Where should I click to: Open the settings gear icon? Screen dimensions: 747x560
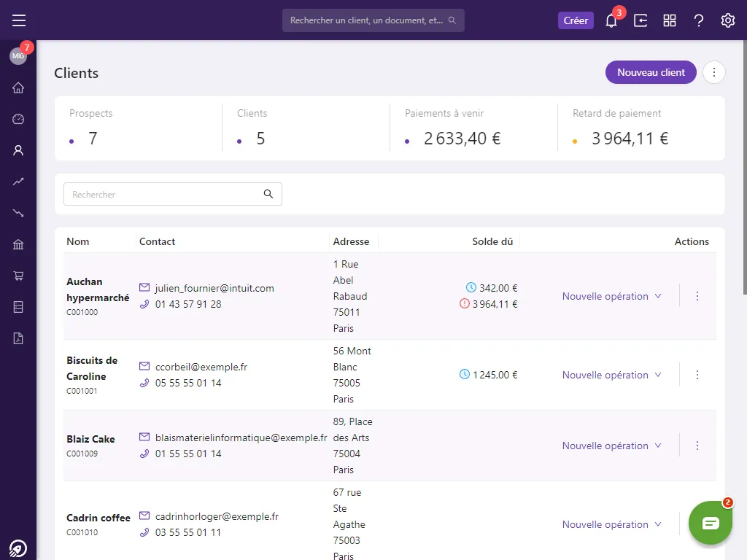pos(727,20)
